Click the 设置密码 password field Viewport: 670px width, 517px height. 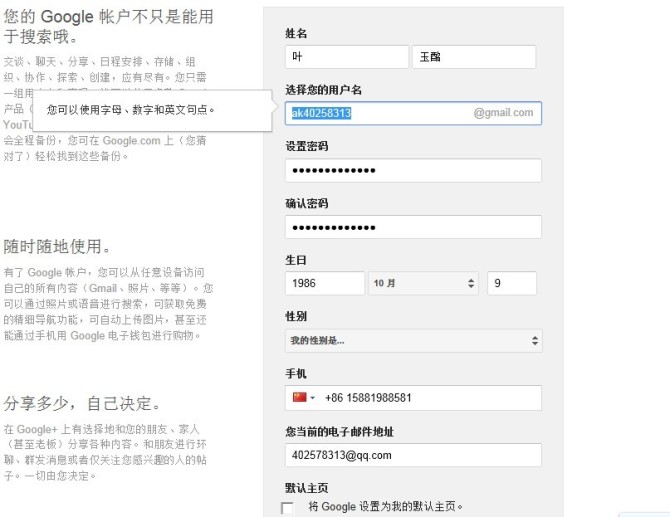tap(413, 170)
